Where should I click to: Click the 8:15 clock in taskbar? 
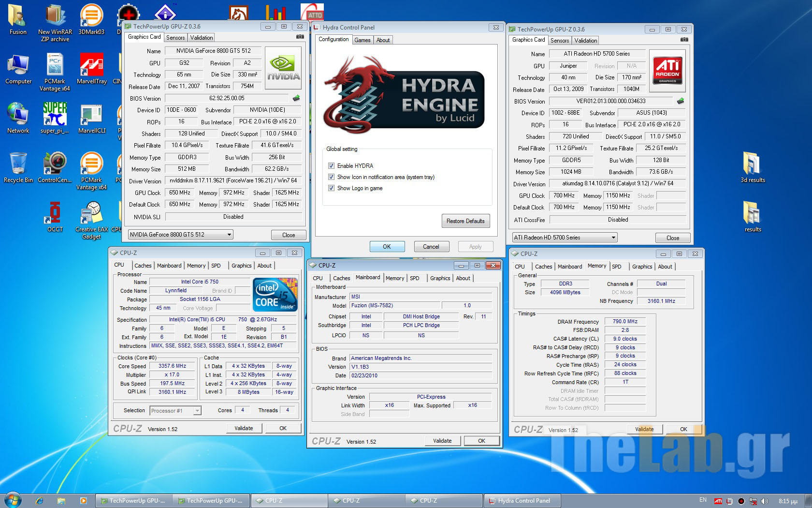tap(788, 501)
